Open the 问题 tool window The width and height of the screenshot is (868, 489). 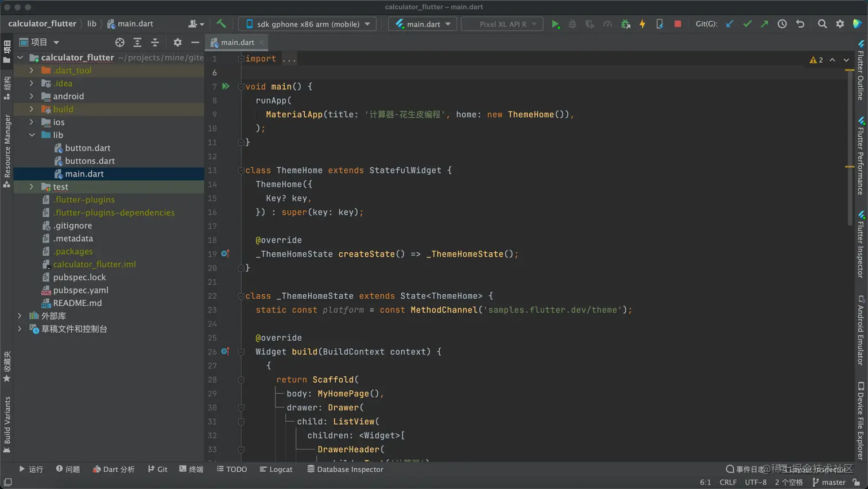(x=68, y=469)
